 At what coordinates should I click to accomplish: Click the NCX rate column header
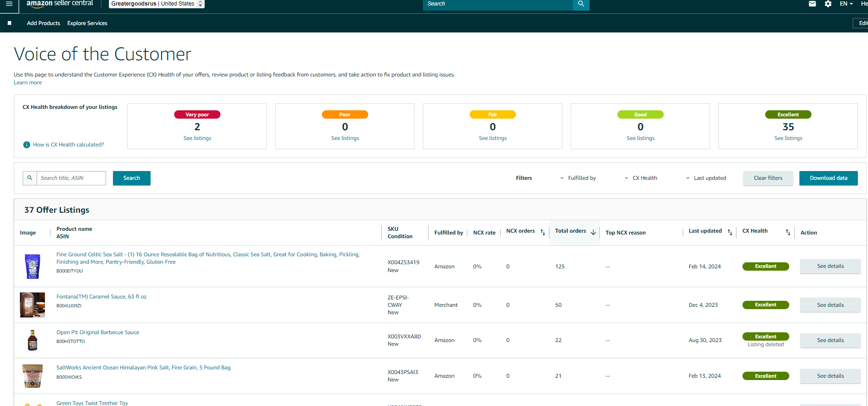484,233
